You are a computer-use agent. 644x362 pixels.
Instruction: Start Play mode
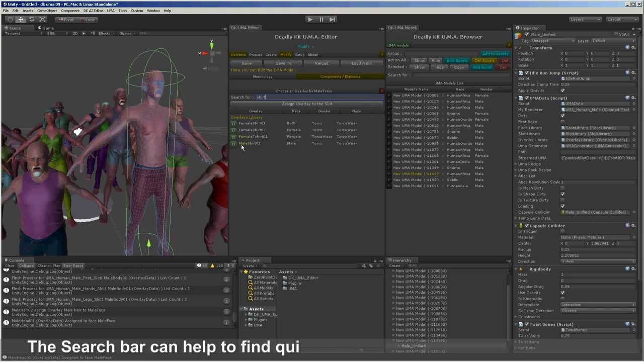(310, 19)
